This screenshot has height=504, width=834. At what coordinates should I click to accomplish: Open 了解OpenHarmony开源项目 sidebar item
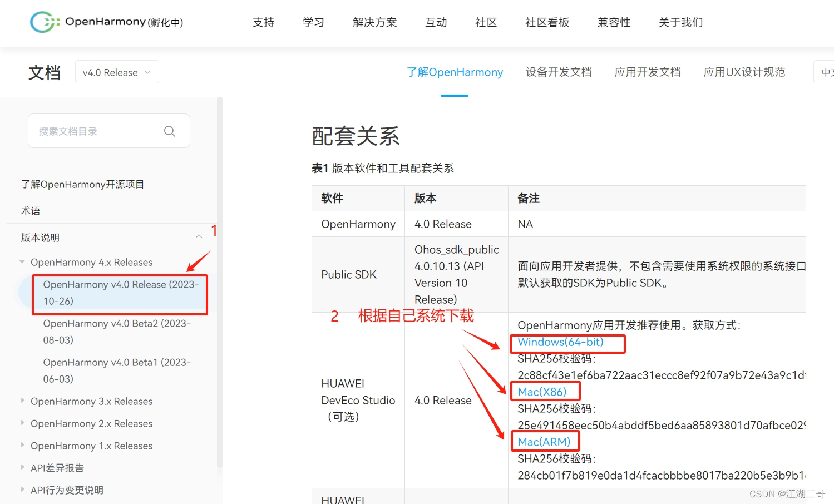tap(82, 184)
